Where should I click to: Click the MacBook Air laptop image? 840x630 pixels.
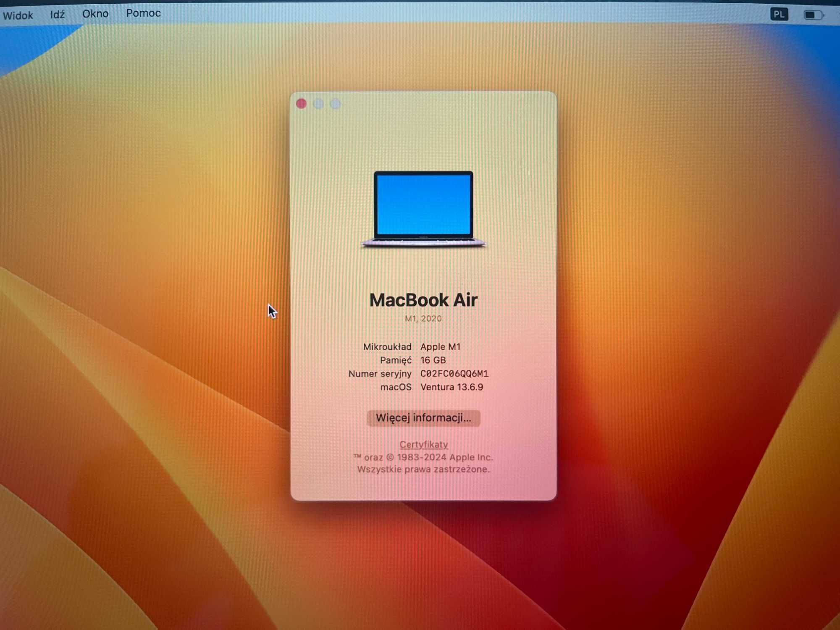pyautogui.click(x=423, y=209)
